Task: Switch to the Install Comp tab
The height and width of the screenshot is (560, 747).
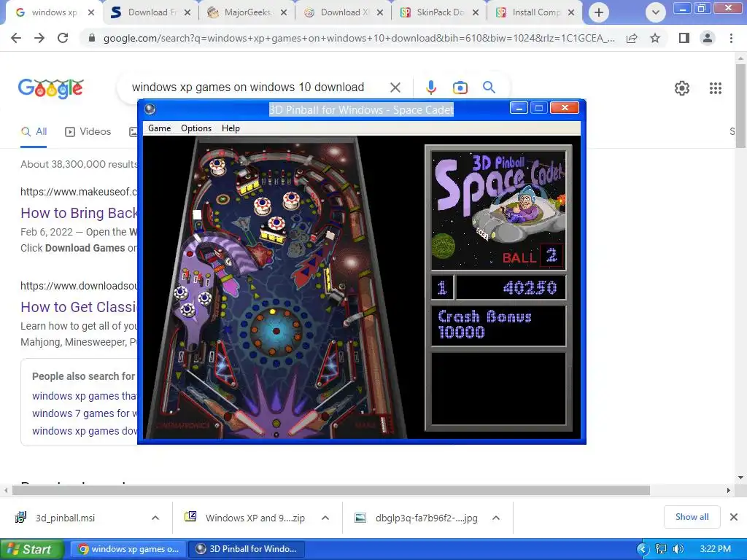Action: point(535,12)
